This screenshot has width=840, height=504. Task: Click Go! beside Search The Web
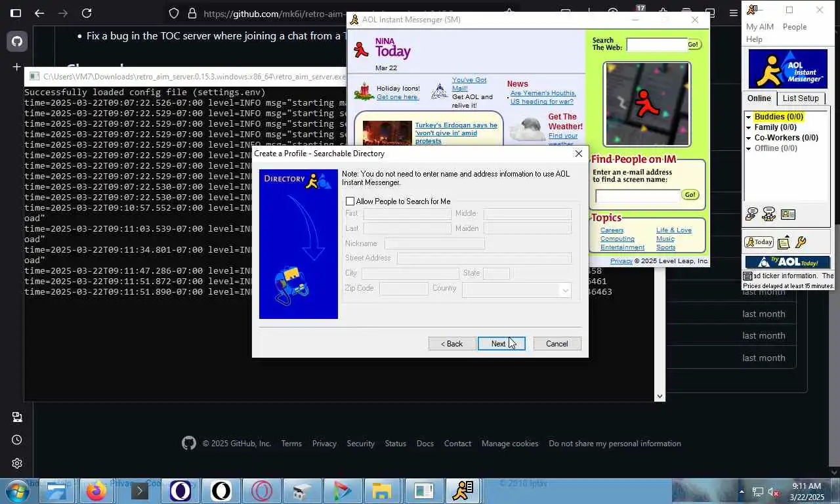point(694,45)
